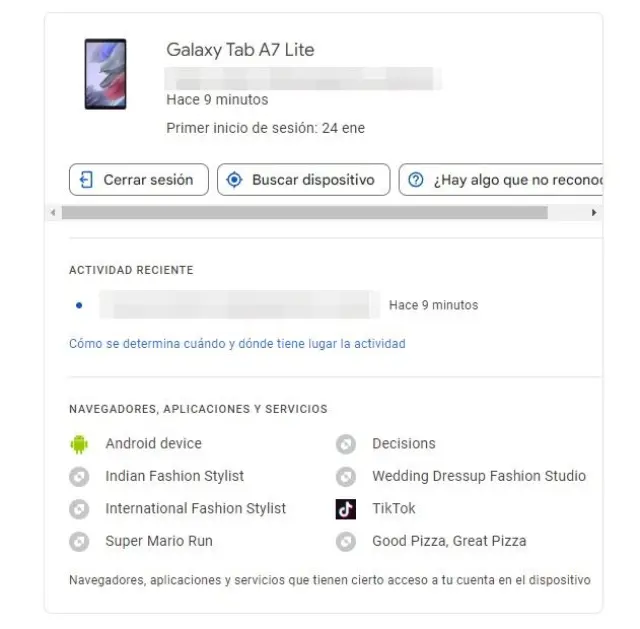Click the International Fashion Stylist app icon
Viewport: 640px width, 629px height.
(x=79, y=509)
